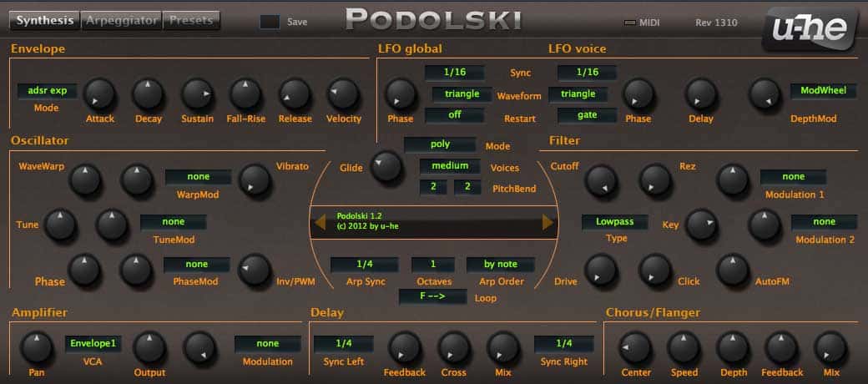The image size is (868, 384).
Task: Open the Filter Type Lowpass dropdown
Action: (614, 222)
